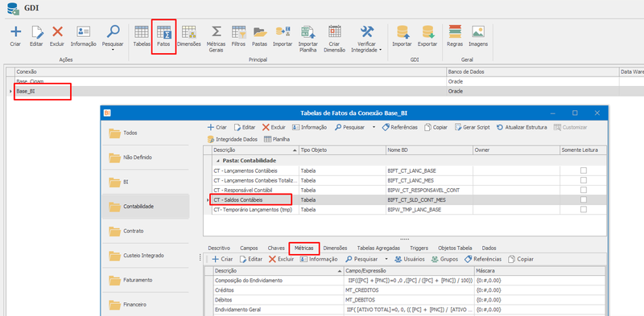Open Importar Planilha tool

(308, 39)
